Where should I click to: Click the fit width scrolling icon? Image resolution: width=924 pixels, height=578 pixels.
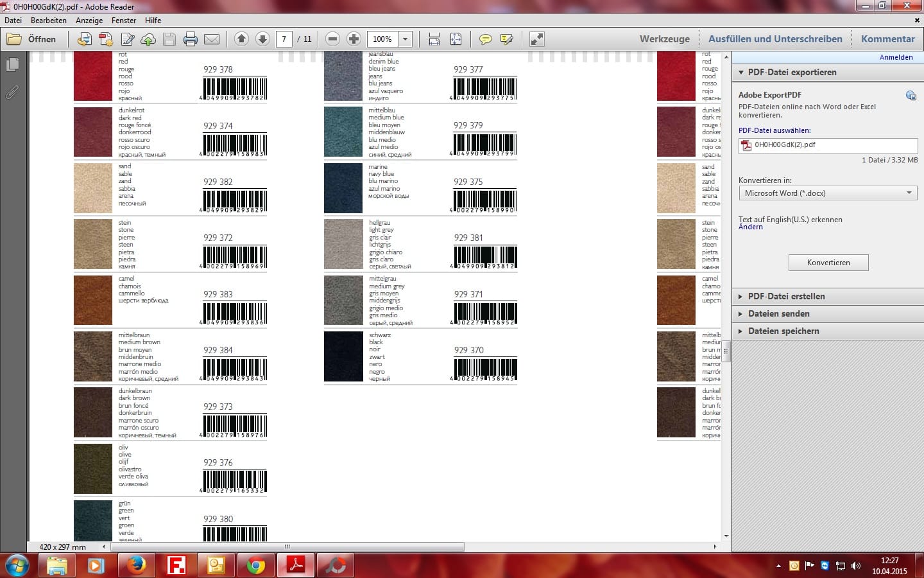click(x=434, y=39)
